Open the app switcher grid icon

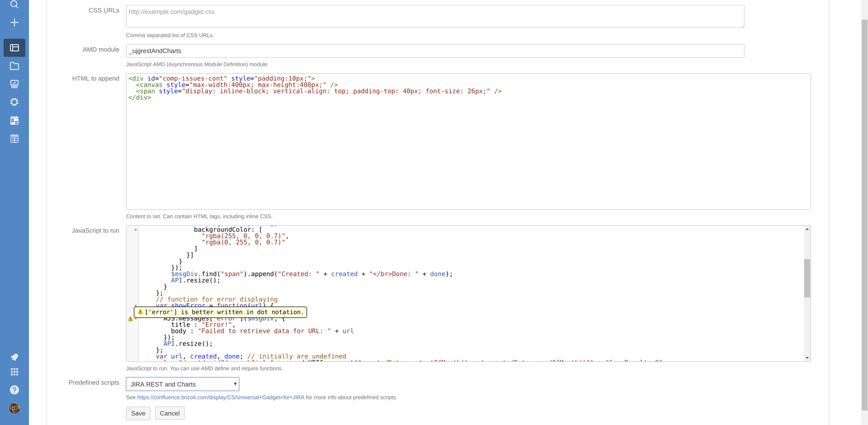point(14,372)
